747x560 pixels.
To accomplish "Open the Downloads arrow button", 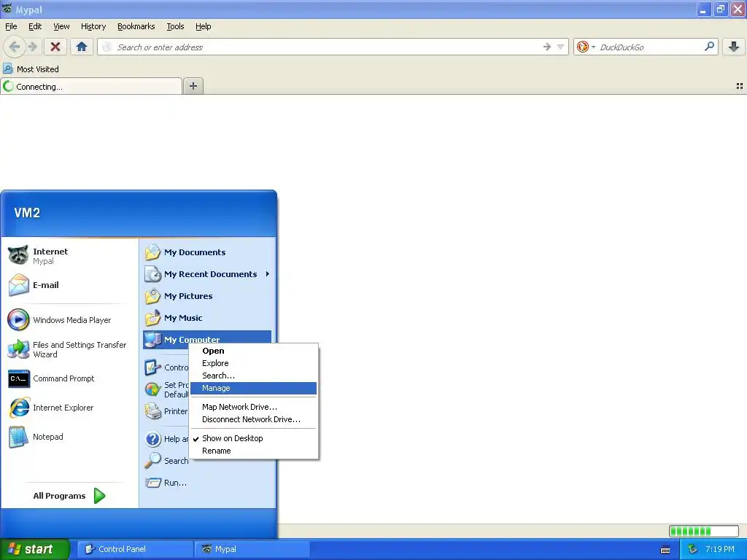I will (734, 47).
